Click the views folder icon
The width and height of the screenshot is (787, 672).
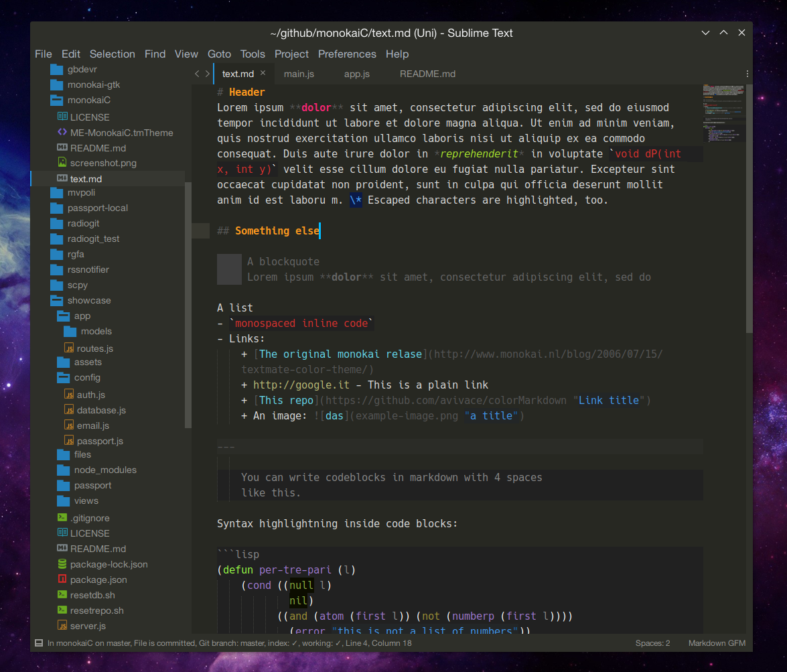click(x=63, y=500)
